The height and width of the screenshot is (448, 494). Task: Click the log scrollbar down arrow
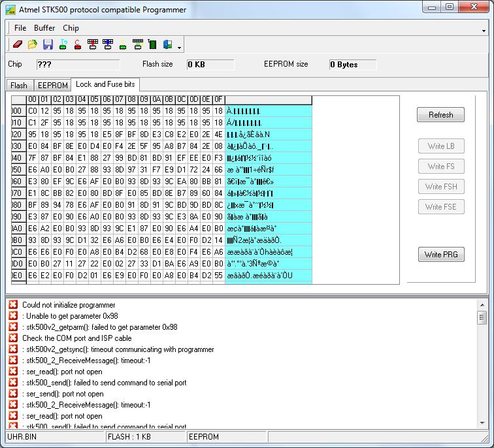[x=482, y=423]
